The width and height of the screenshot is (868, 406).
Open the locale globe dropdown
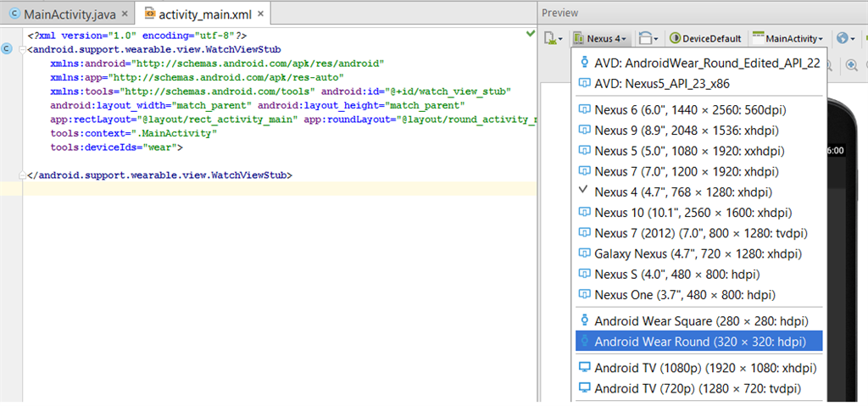click(845, 38)
